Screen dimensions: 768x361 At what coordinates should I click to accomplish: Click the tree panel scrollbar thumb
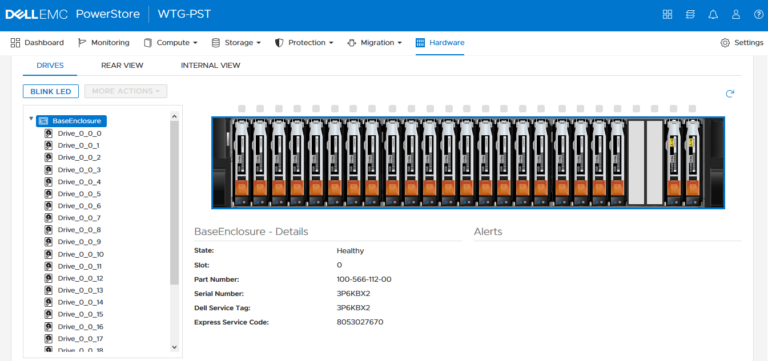(174, 202)
